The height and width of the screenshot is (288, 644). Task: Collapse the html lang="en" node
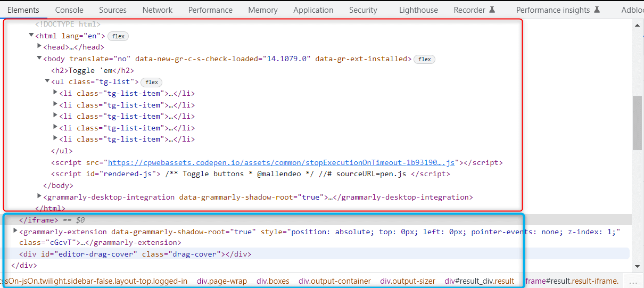pos(31,35)
